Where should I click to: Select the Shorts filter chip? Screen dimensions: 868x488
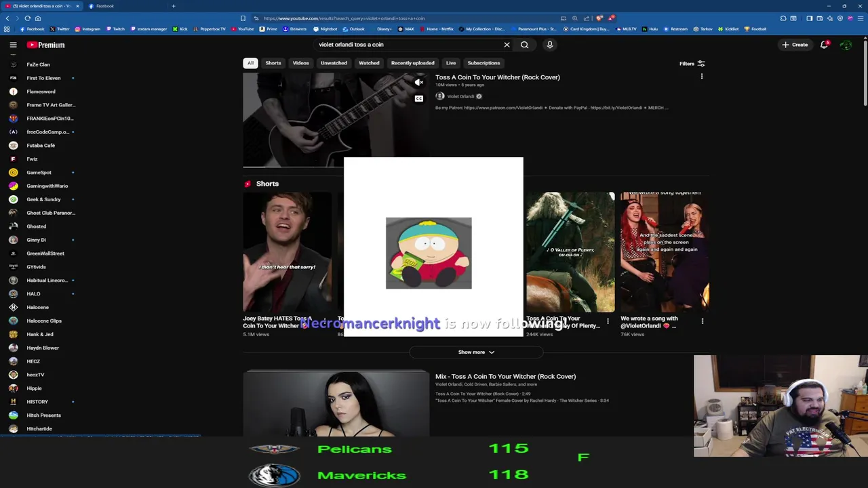273,63
